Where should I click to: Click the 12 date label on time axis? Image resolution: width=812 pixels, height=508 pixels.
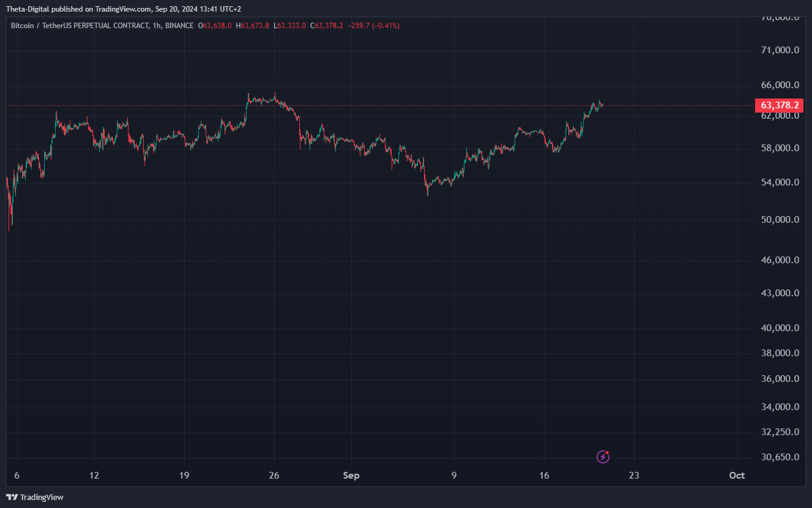click(94, 476)
